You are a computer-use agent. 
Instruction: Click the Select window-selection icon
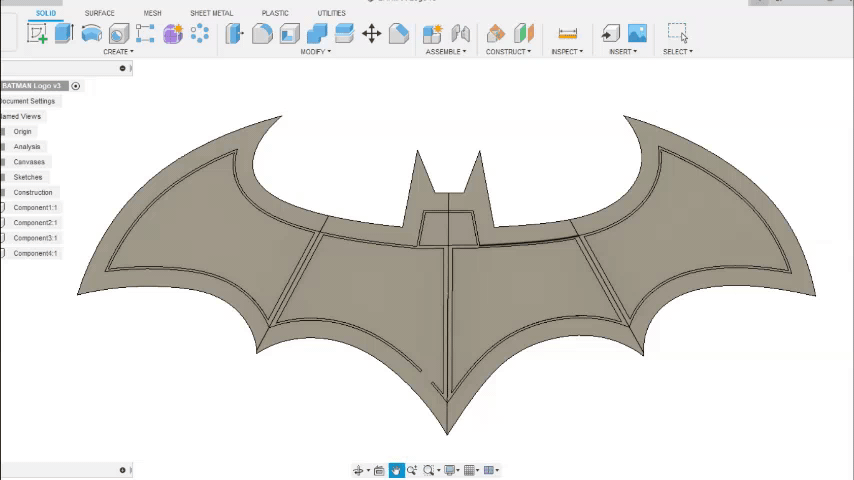(678, 33)
